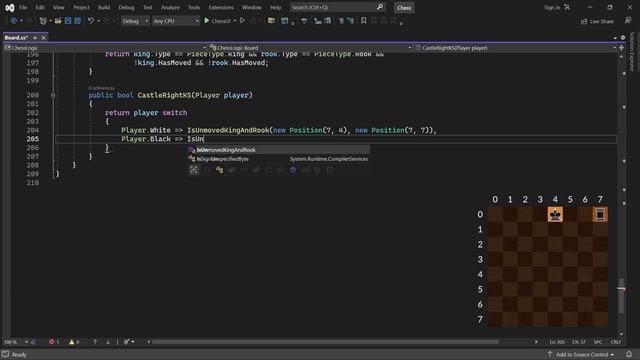Image resolution: width=640 pixels, height=360 pixels.
Task: Open the Test menu
Action: click(147, 7)
